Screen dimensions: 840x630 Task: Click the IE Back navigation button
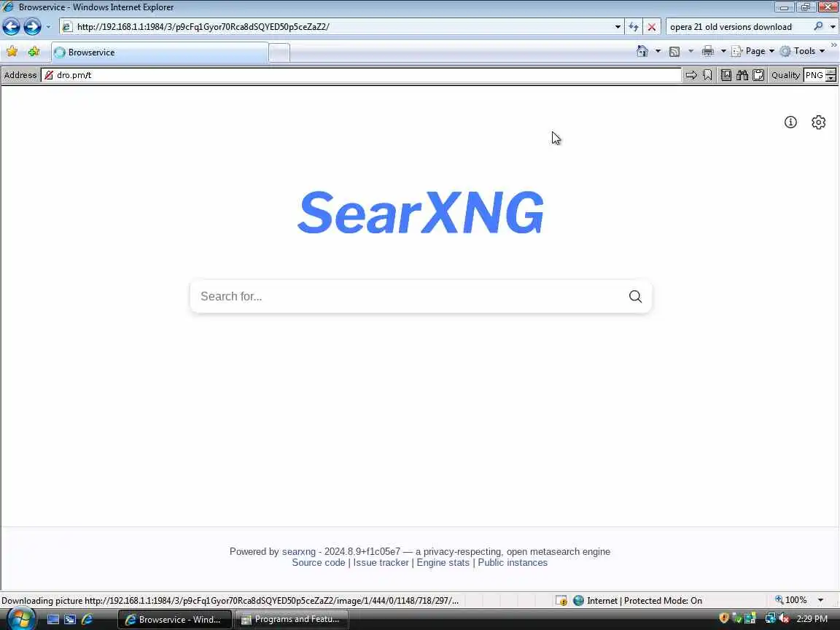(11, 26)
